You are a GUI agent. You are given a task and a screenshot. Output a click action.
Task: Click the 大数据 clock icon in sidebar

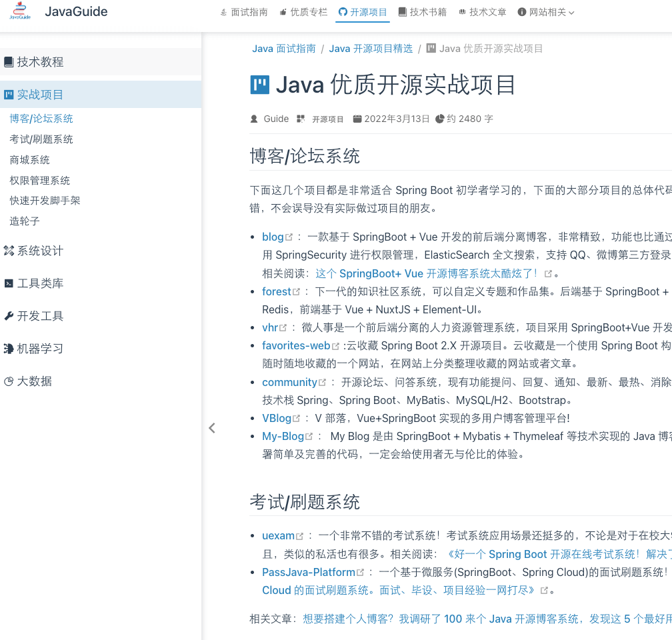10,381
